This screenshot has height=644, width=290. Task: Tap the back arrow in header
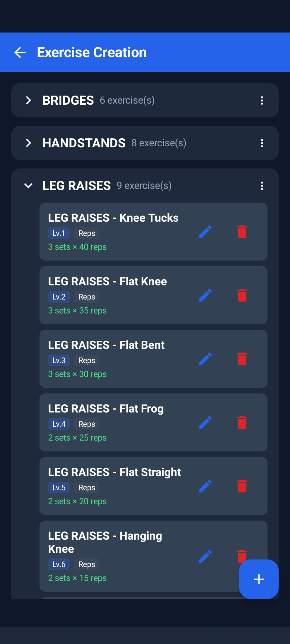20,52
